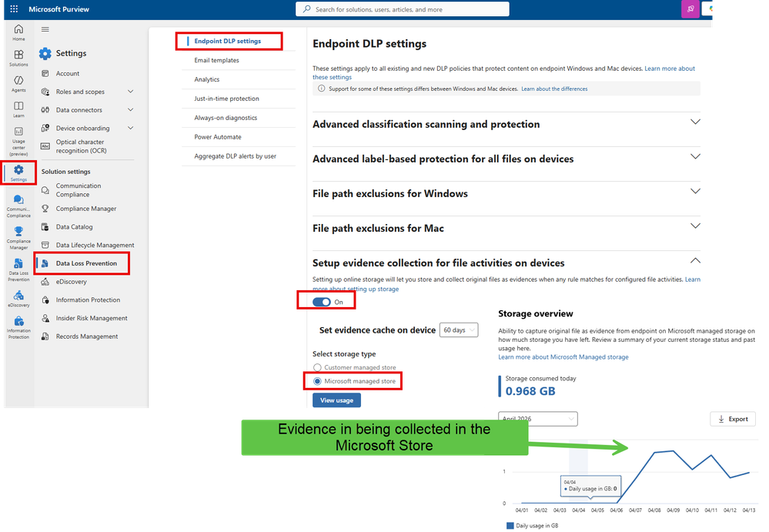Click the Data Lifecycle Management icon
Viewport: 769px width, 532px height.
click(45, 245)
